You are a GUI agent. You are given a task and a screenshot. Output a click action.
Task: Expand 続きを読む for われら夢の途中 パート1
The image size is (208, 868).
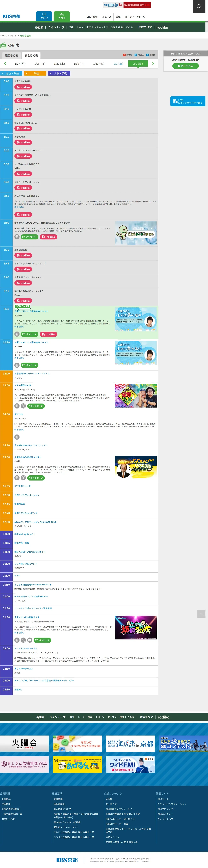(x=19, y=327)
